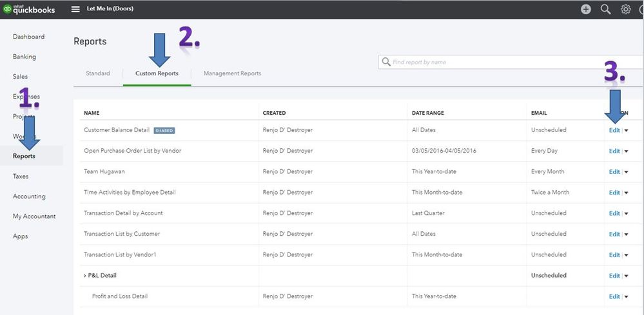Open Reports in the left sidebar

(x=24, y=156)
